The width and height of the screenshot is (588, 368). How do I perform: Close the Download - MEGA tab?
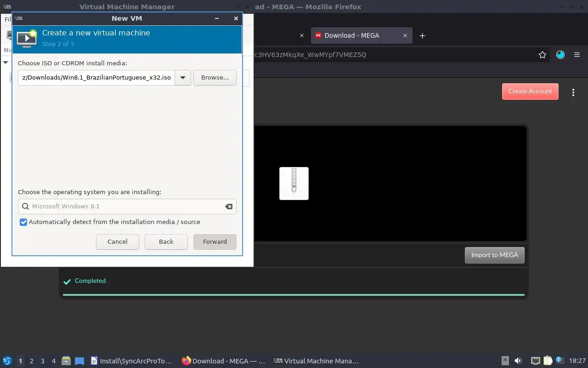point(405,35)
